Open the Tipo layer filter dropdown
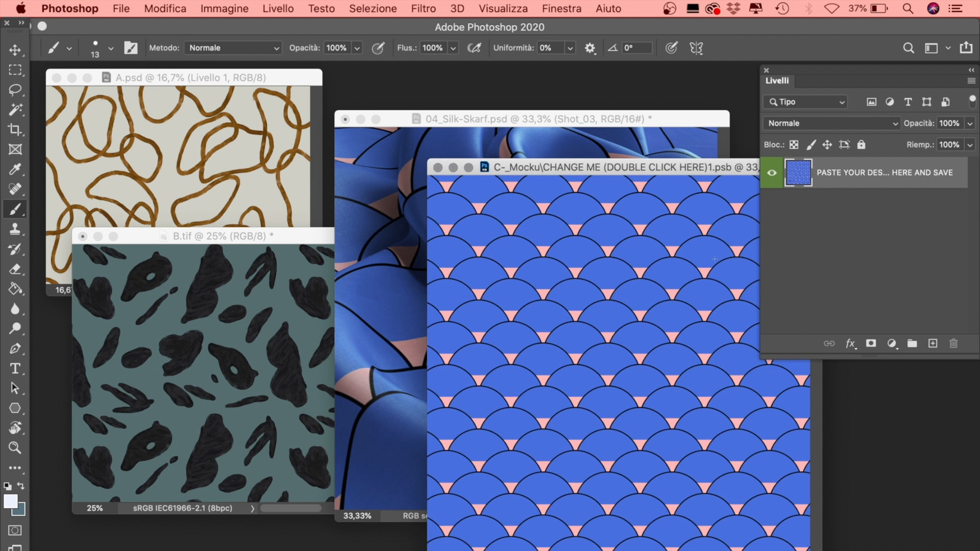The image size is (980, 551). [x=805, y=102]
